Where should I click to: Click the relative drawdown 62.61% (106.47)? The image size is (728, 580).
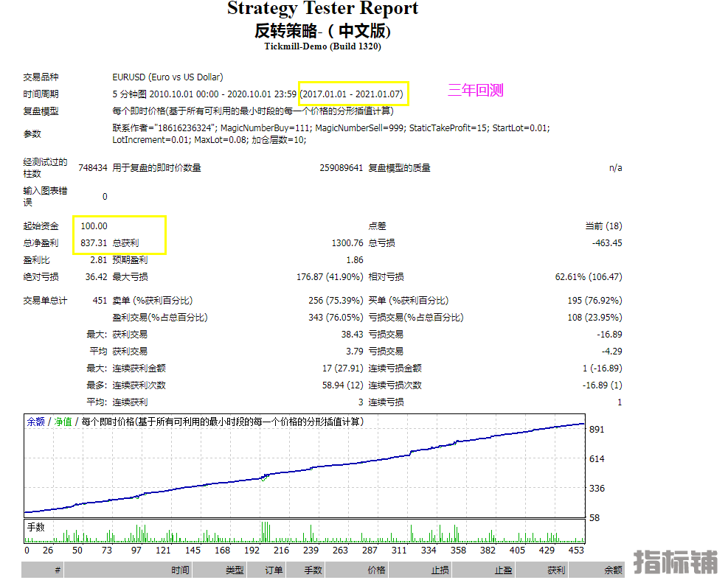point(589,277)
